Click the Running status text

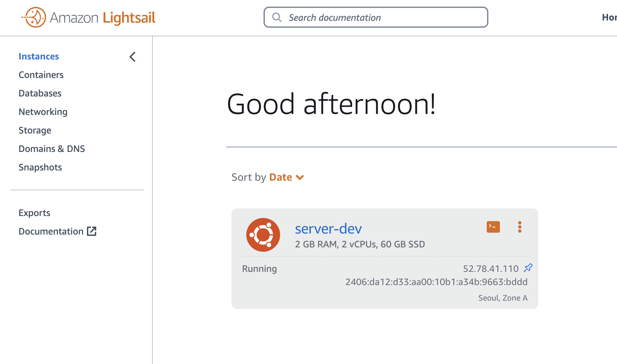pos(260,269)
